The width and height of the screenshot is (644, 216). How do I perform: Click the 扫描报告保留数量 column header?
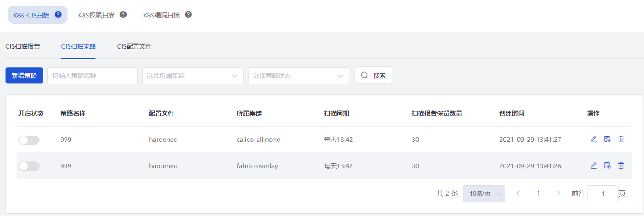437,113
